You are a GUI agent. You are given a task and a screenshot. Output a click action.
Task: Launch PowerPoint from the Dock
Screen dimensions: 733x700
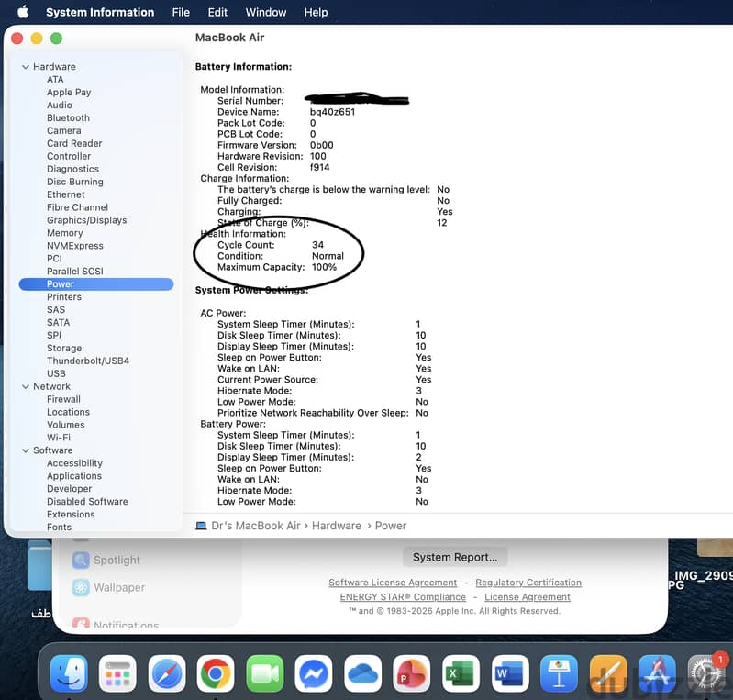pos(411,673)
